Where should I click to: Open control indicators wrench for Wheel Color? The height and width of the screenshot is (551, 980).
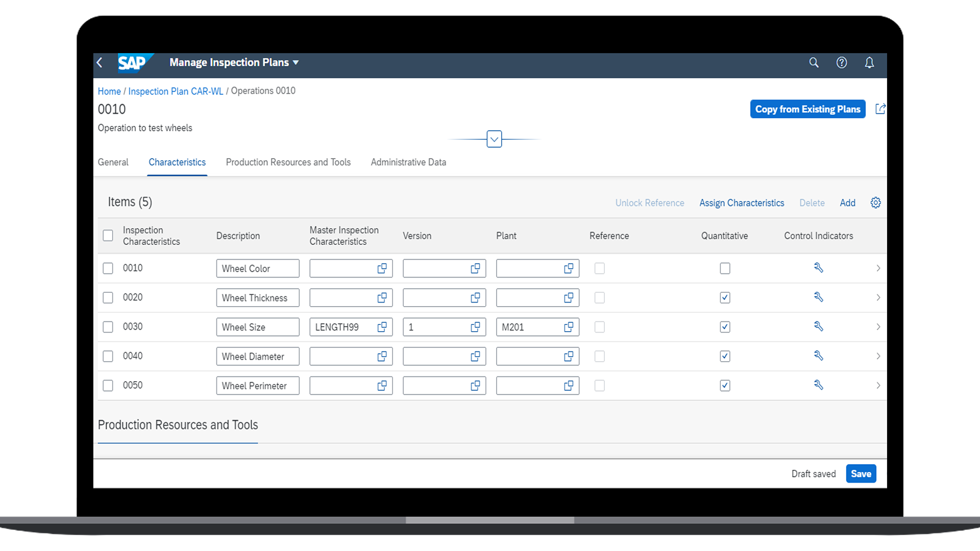click(x=818, y=268)
